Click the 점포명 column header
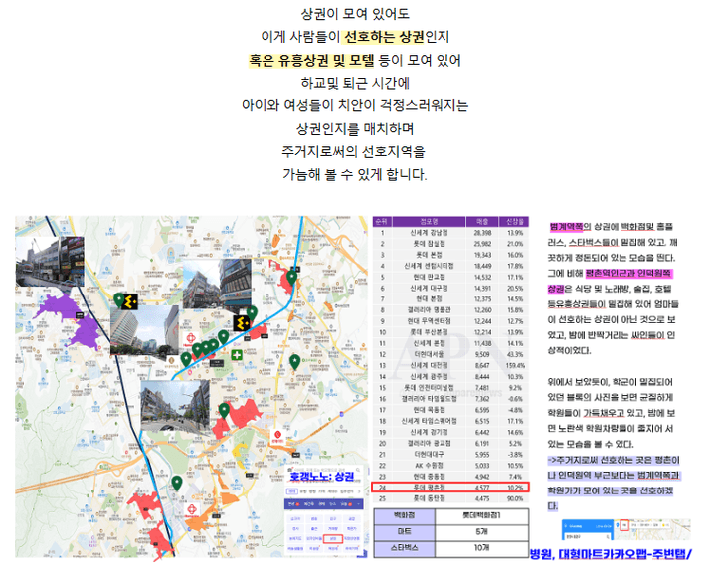Image resolution: width=710 pixels, height=588 pixels. 429,221
